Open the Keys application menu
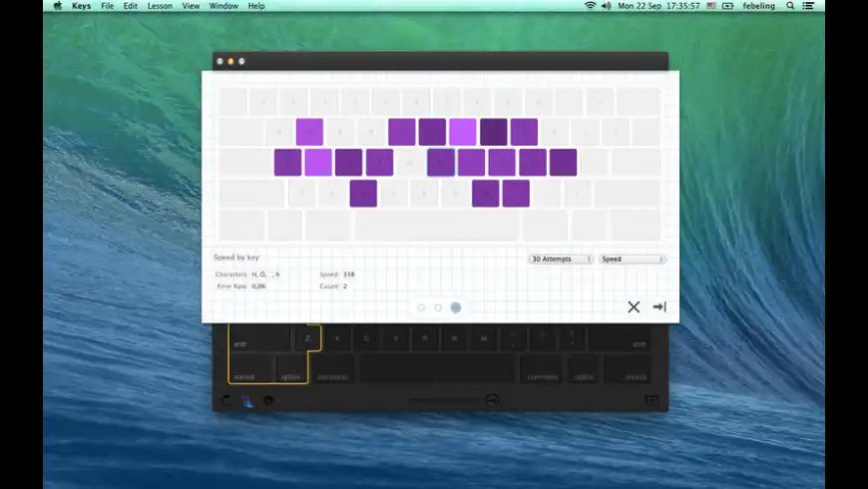Screen dimensions: 868x489 pos(82,6)
